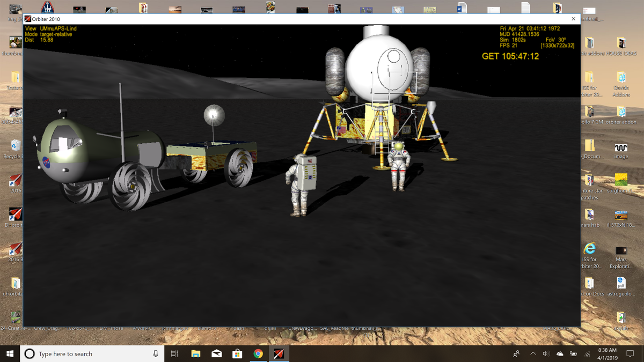
Task: Open the Windows Start menu
Action: point(10,353)
